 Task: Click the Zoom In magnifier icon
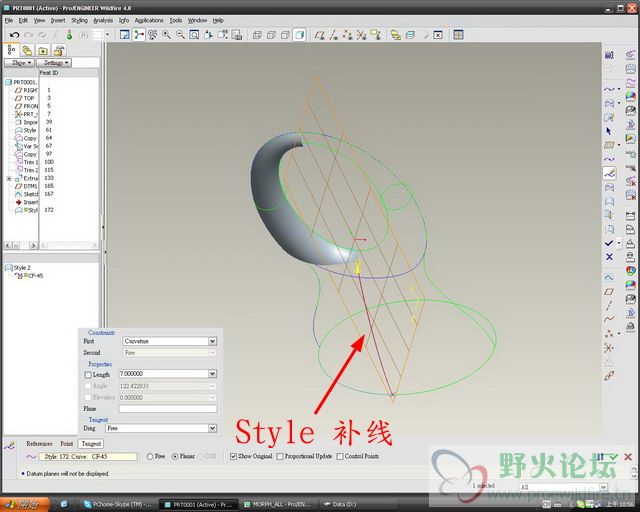click(167, 35)
